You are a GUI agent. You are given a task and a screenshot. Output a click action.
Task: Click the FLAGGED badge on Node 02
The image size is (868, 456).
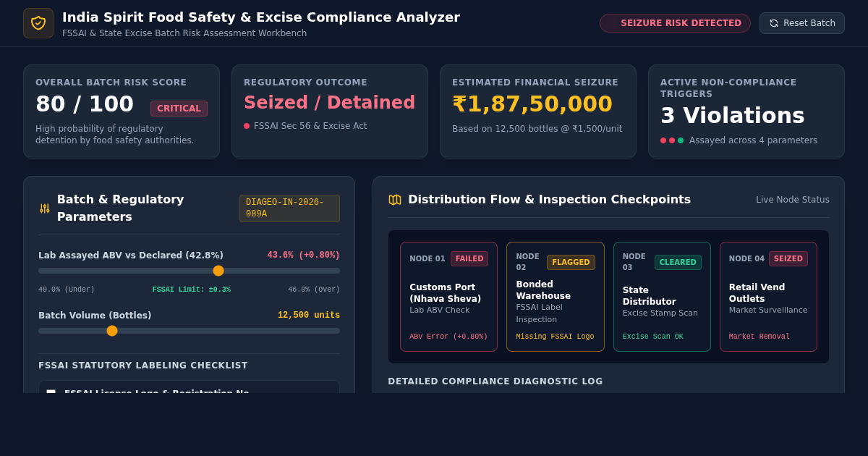point(571,262)
